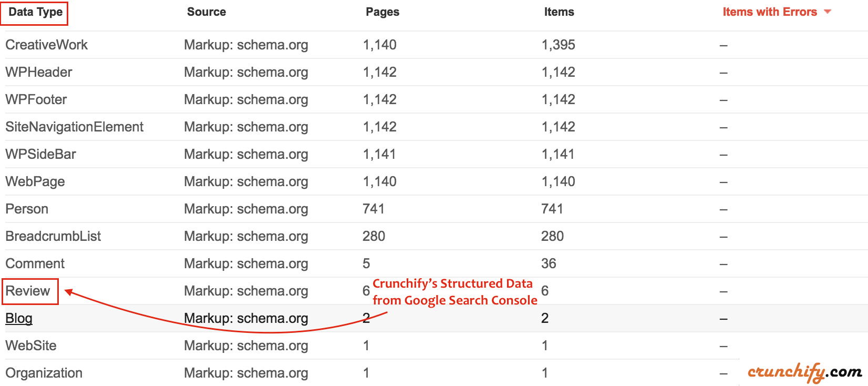View the Person data type details
The image size is (868, 386).
(27, 209)
